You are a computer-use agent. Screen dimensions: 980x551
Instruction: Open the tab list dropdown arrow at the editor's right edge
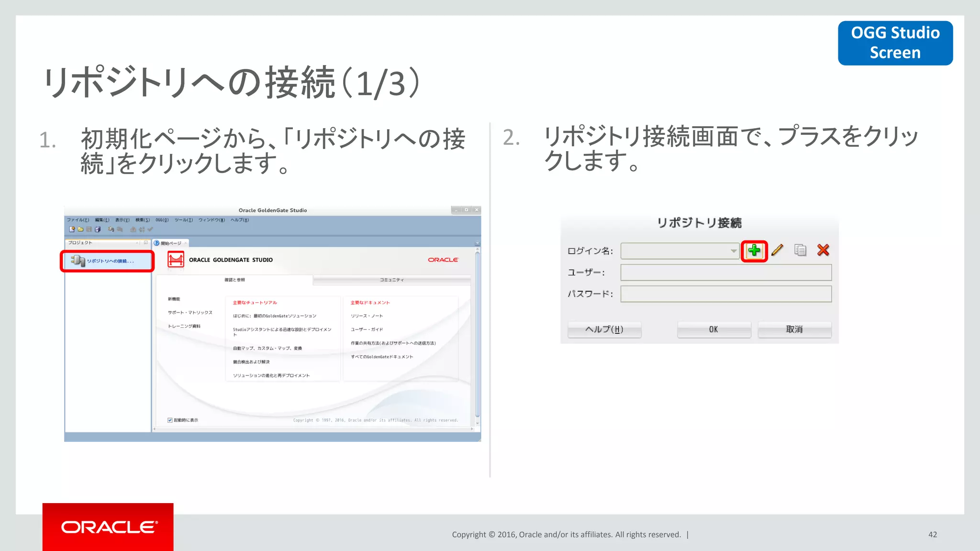[477, 243]
